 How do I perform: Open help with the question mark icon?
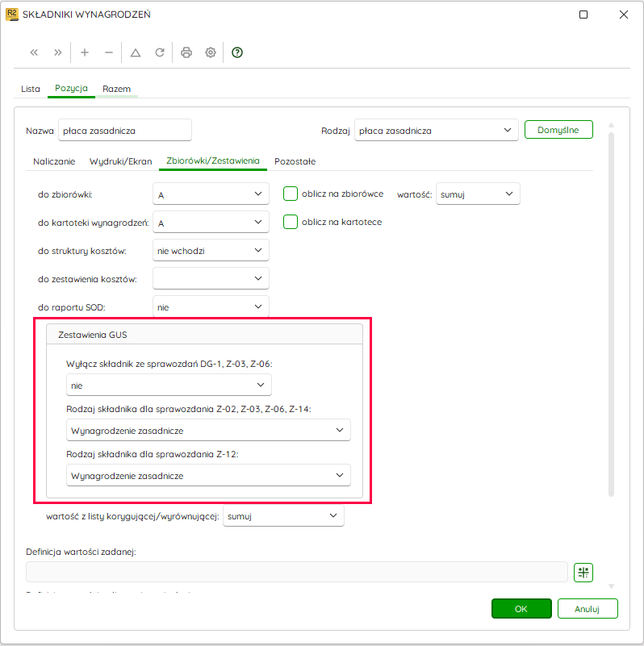click(x=237, y=52)
